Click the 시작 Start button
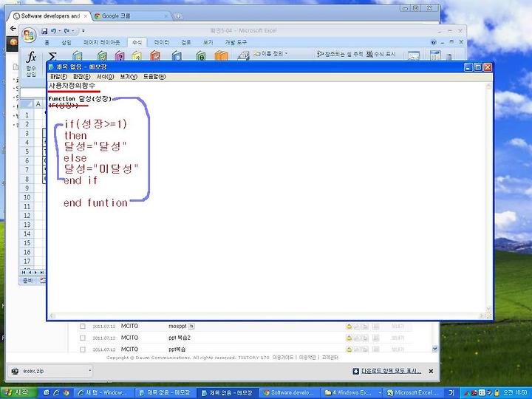 (18, 392)
